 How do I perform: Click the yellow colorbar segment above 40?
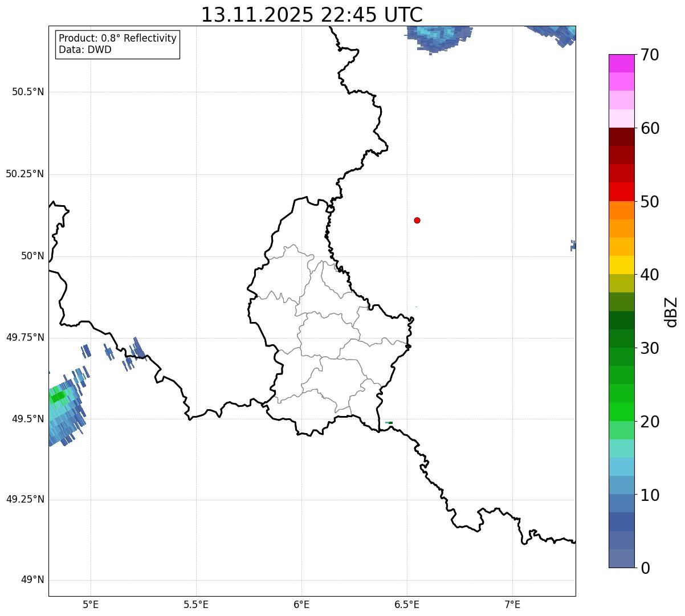(x=621, y=265)
